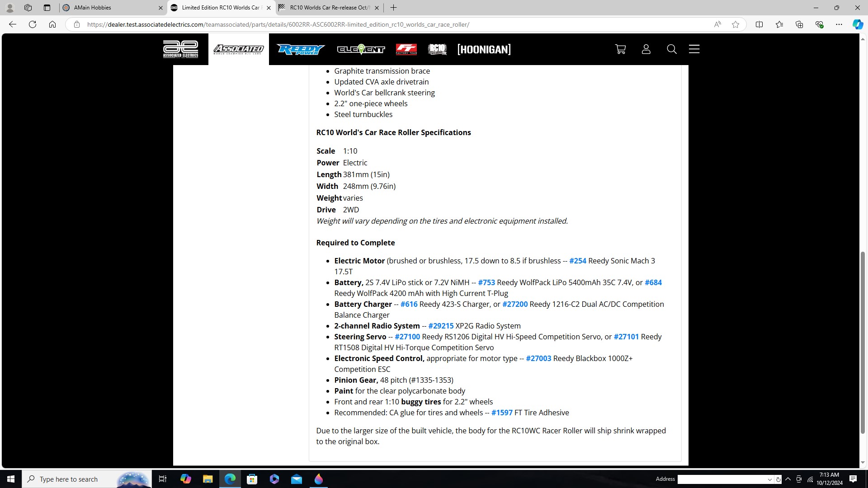Open split screen view
This screenshot has height=488, width=868.
[x=759, y=24]
